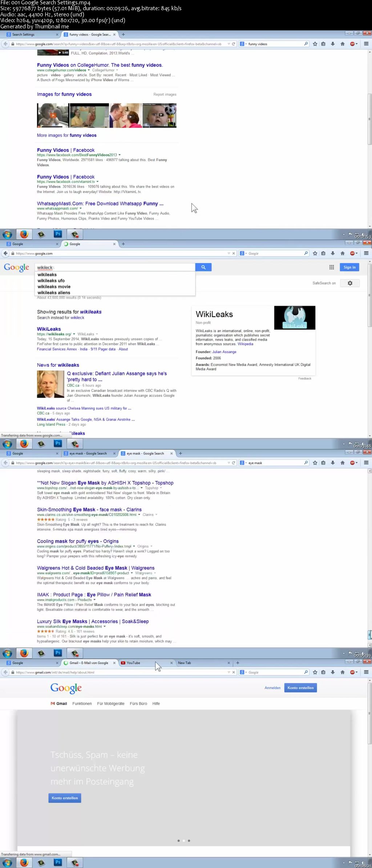Click the wikileck Google search input field
This screenshot has width=372, height=868.
(x=115, y=267)
